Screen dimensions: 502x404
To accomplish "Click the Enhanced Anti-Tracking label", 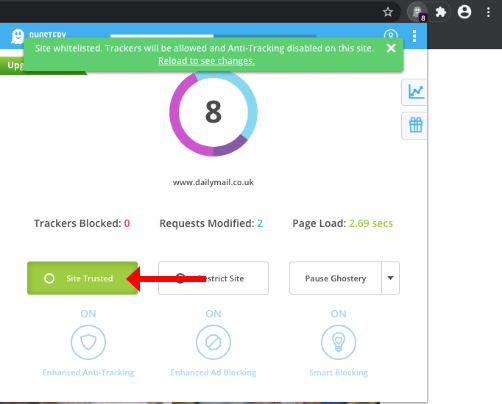I will click(x=88, y=372).
